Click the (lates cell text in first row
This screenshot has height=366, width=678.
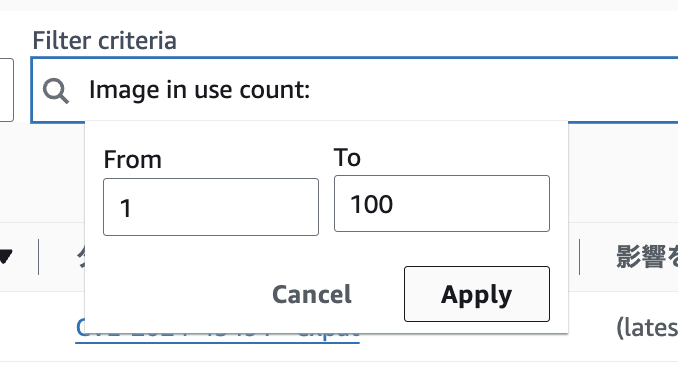[x=647, y=328]
